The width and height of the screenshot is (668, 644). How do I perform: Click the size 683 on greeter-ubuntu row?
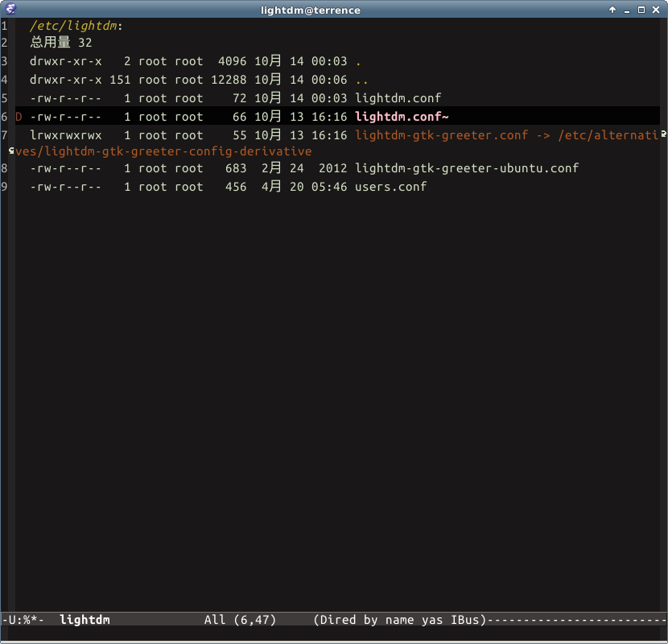[236, 168]
